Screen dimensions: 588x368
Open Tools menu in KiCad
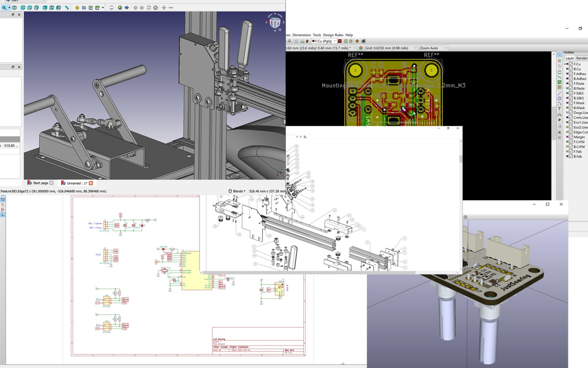[x=317, y=35]
